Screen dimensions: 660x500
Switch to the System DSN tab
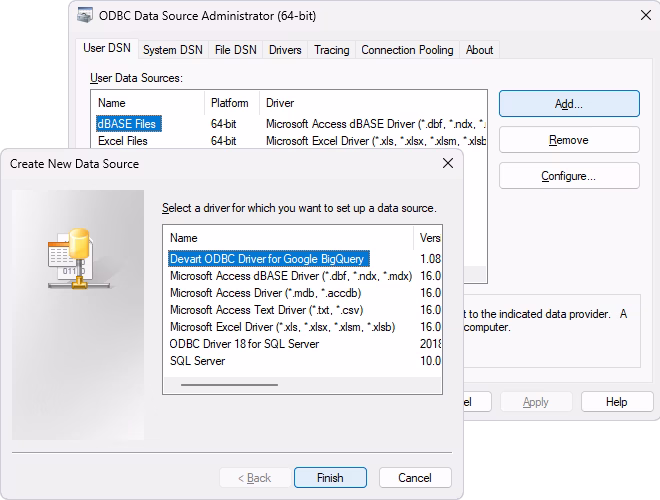(x=173, y=50)
